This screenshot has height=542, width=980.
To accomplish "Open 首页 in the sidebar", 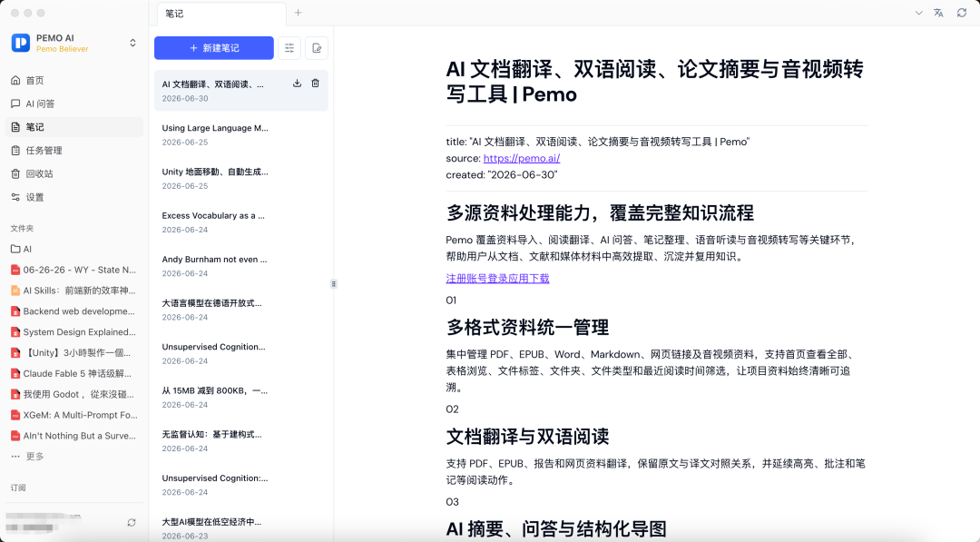I will (74, 80).
